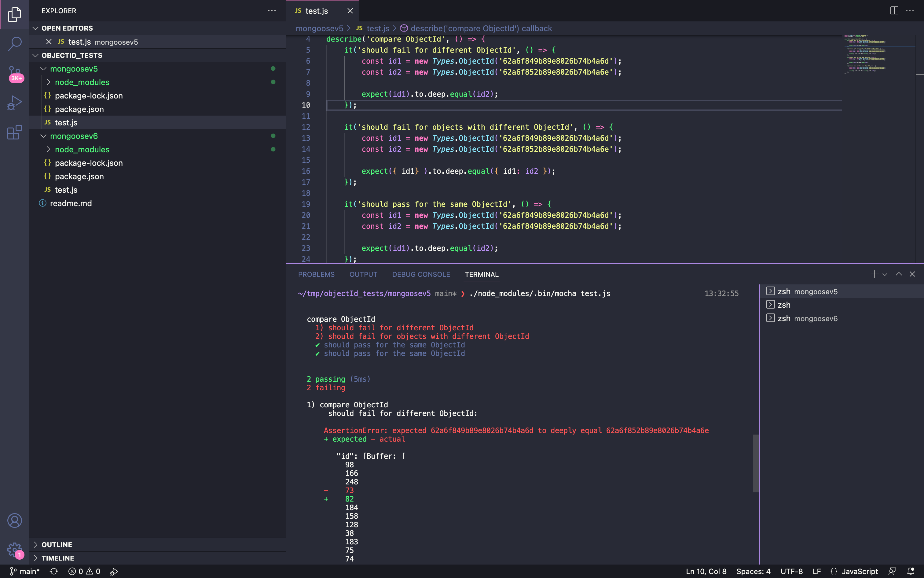Open package.json in mongoosev5
Screen dimensions: 924x578
click(x=158, y=109)
